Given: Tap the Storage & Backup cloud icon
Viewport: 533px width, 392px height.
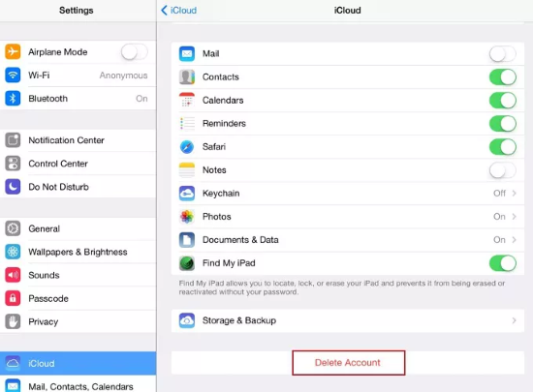Looking at the screenshot, I should [x=187, y=320].
